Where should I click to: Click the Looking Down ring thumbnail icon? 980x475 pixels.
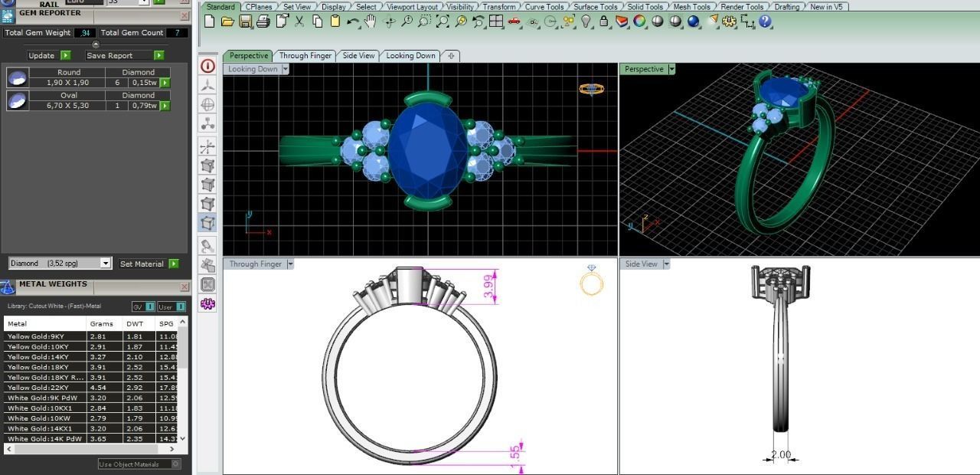[x=591, y=89]
